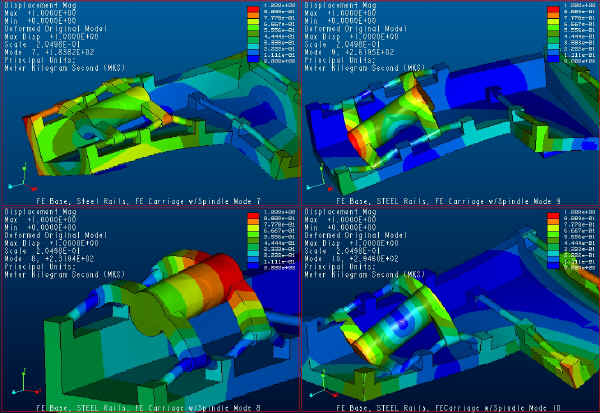
Task: Click the red legend swatch in the Mode 10 view
Action: pyautogui.click(x=553, y=216)
